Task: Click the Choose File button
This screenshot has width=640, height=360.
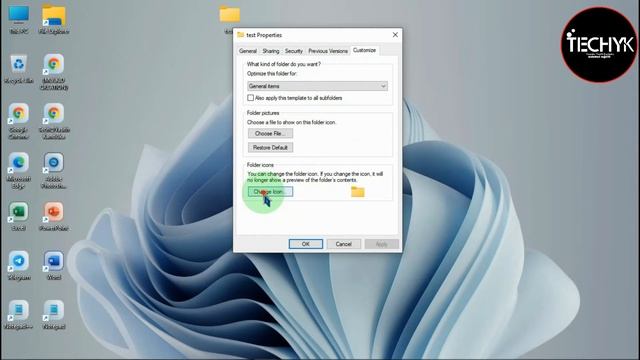Action: [270, 133]
